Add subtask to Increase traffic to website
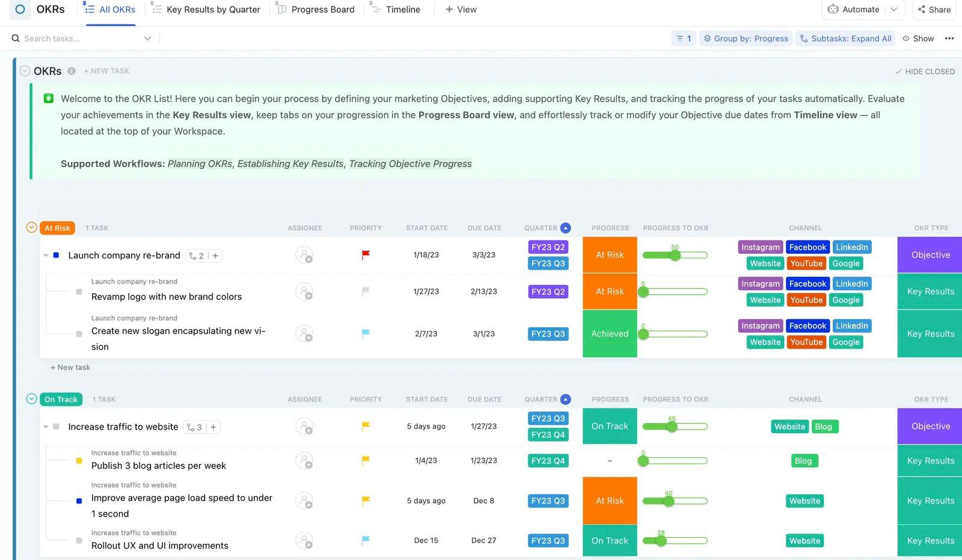The width and height of the screenshot is (962, 560). point(213,427)
